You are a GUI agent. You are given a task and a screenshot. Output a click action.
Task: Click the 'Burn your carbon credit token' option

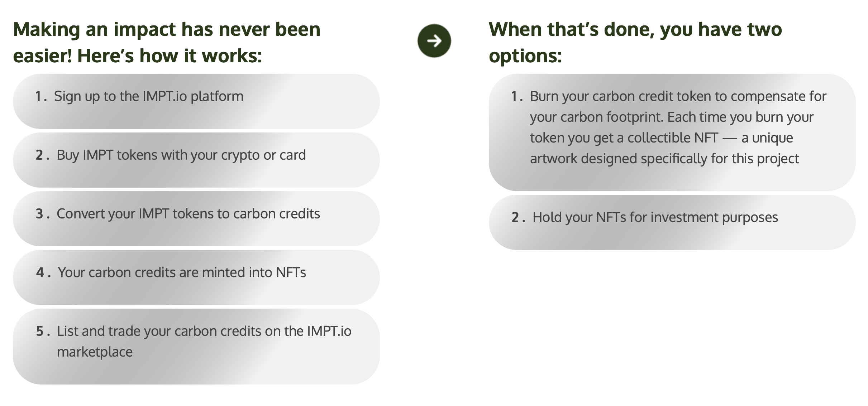(x=672, y=132)
